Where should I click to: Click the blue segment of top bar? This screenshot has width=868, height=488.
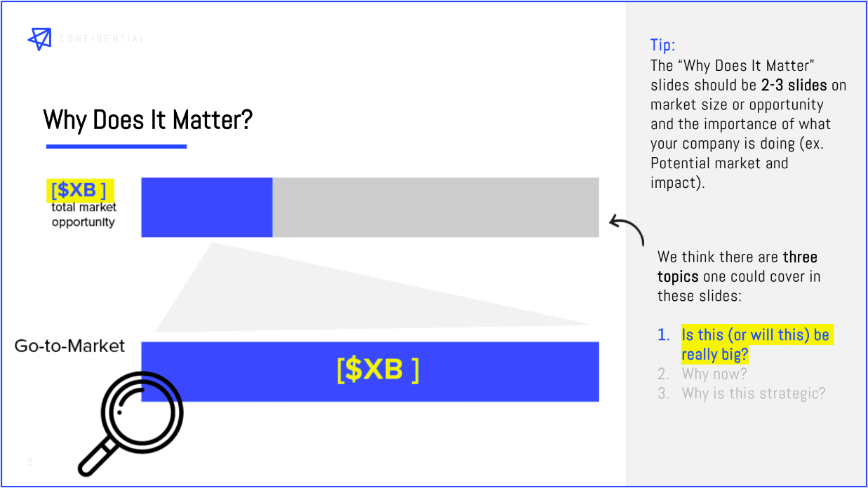[x=207, y=208]
